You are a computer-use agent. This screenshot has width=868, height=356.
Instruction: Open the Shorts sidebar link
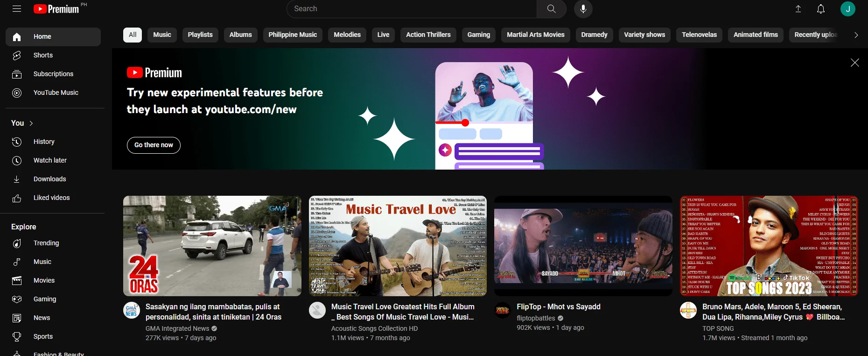pyautogui.click(x=53, y=56)
